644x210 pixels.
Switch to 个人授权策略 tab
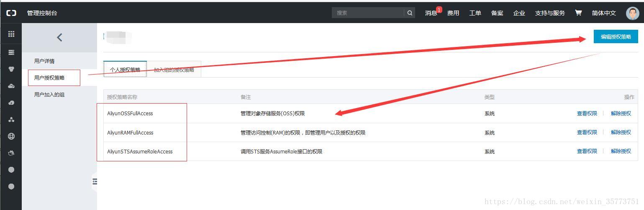125,70
